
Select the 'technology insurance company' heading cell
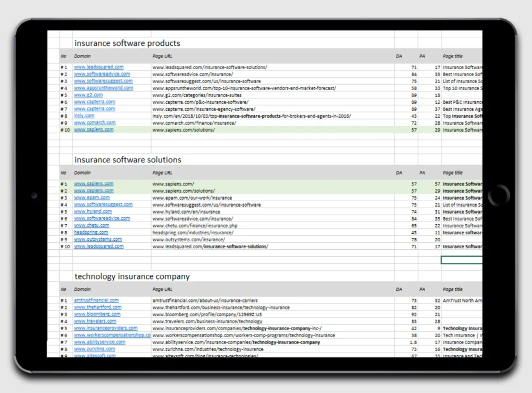(132, 276)
